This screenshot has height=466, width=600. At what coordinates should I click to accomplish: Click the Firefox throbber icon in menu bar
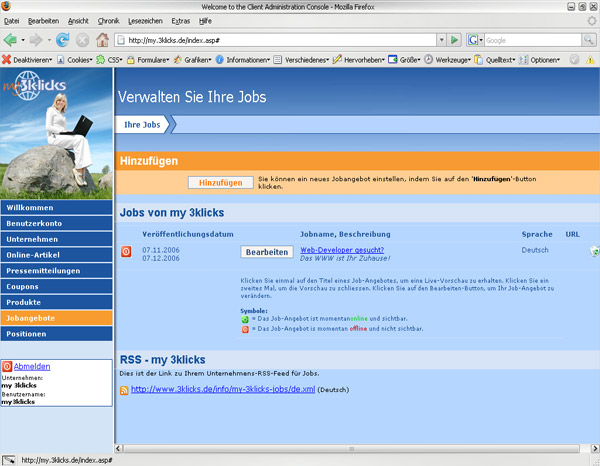592,21
